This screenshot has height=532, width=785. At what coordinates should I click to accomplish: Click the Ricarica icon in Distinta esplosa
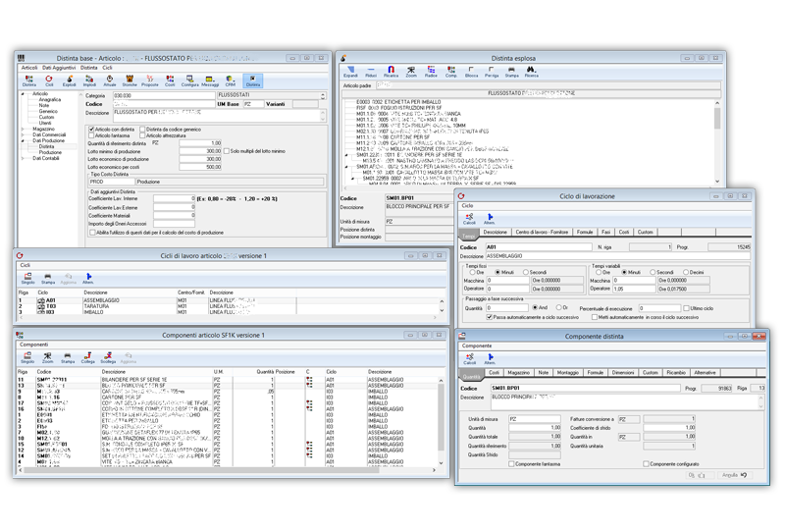pos(391,72)
